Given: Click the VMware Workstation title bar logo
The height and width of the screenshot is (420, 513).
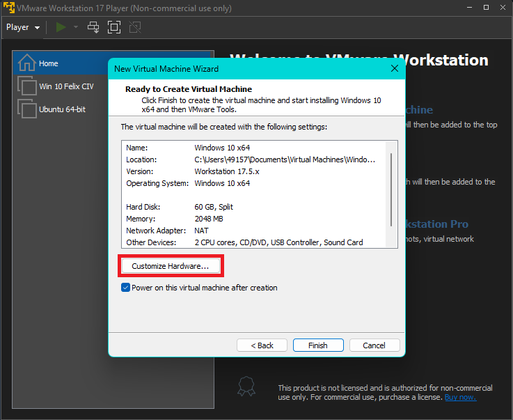Looking at the screenshot, I should tap(9, 7).
